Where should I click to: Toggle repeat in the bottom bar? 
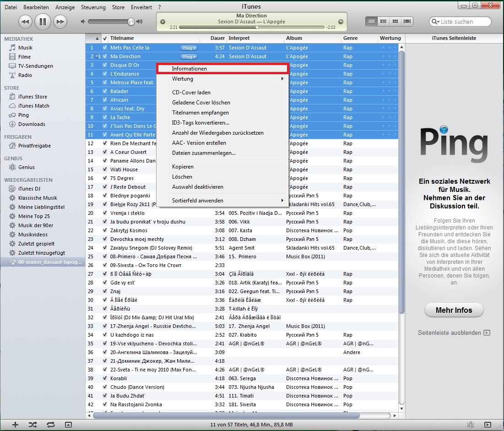point(50,425)
